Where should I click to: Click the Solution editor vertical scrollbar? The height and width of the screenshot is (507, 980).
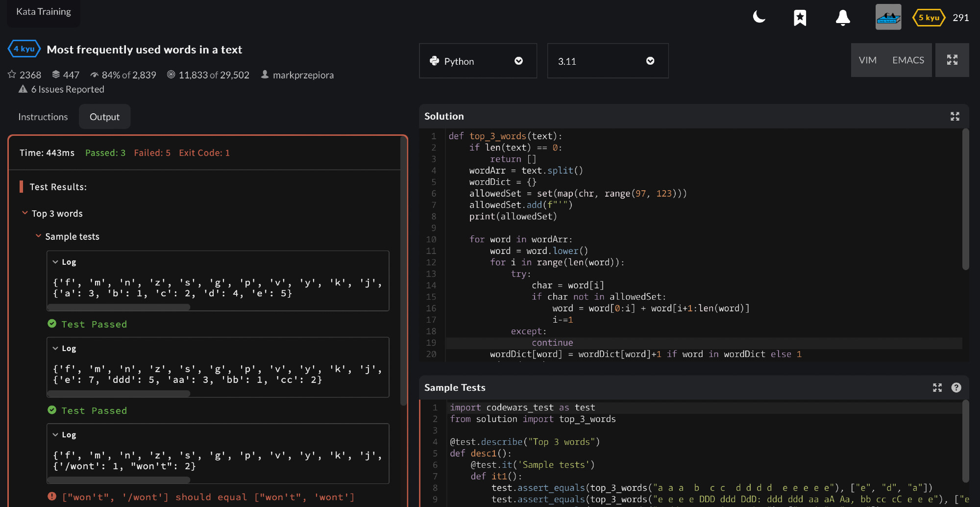point(965,199)
